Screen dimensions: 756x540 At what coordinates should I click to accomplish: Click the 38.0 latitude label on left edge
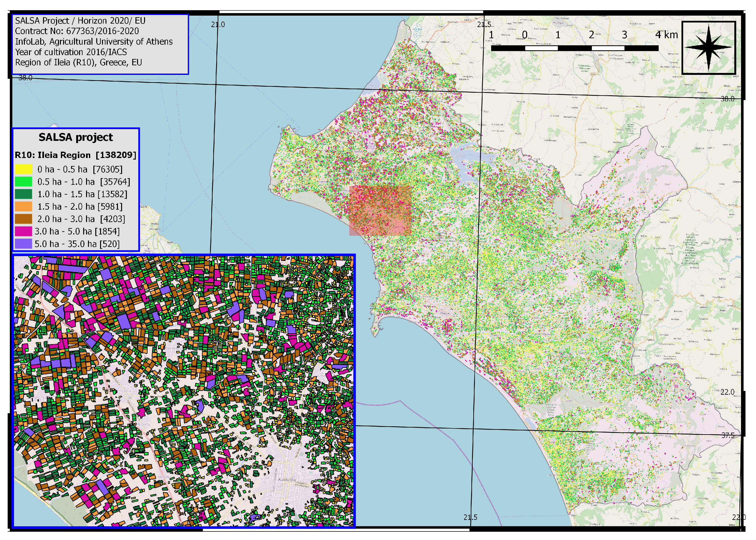[25, 77]
